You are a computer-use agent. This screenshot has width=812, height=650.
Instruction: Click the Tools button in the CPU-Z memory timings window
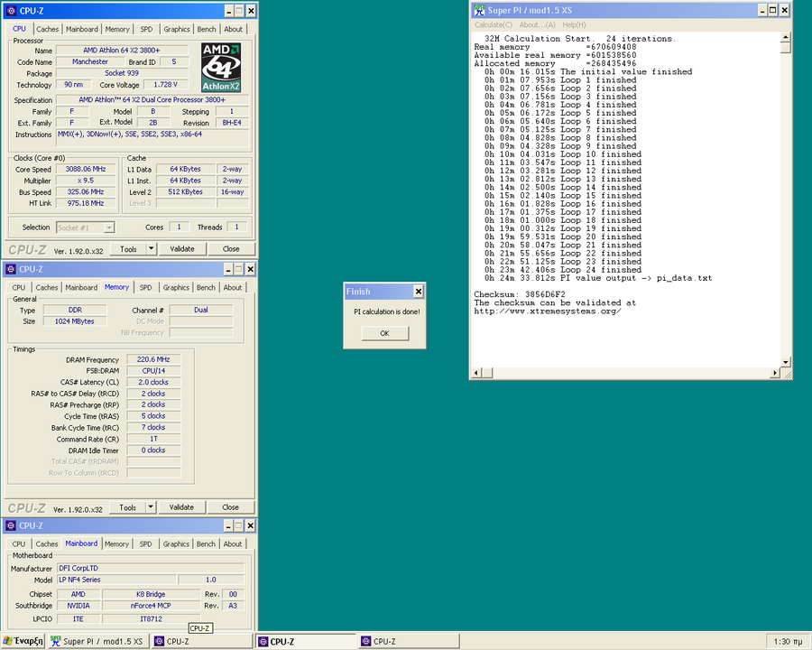[128, 508]
